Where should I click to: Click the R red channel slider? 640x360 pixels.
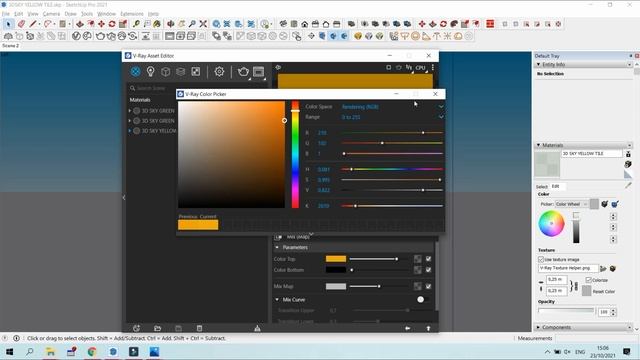392,133
